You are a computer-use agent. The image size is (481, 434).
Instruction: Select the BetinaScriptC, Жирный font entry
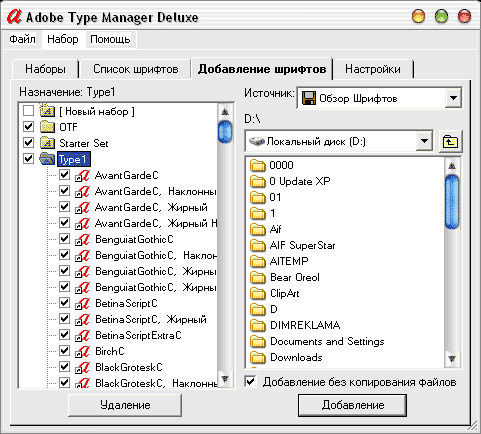tap(151, 319)
